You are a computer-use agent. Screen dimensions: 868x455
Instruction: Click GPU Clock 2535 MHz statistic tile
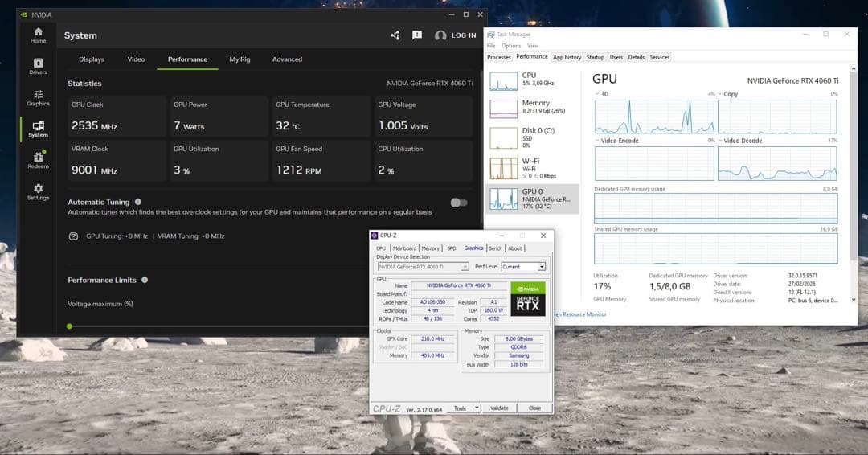pyautogui.click(x=117, y=117)
